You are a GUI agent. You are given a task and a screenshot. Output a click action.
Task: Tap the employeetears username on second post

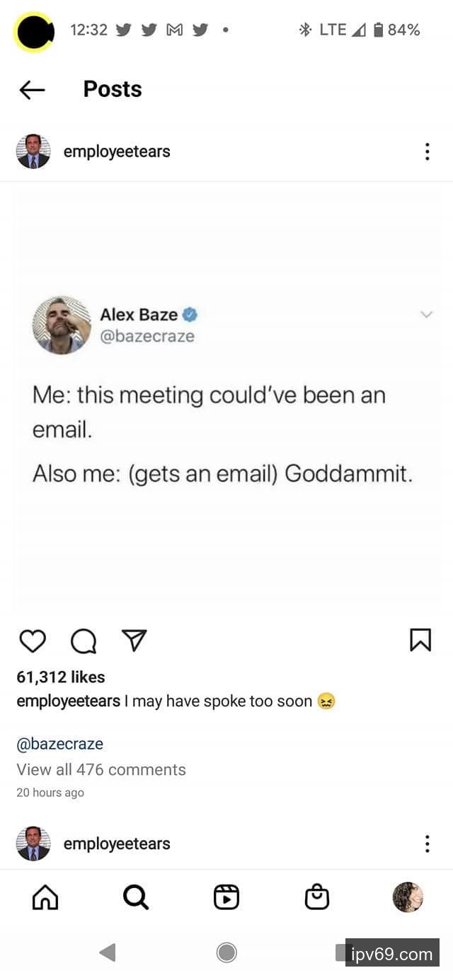(117, 844)
